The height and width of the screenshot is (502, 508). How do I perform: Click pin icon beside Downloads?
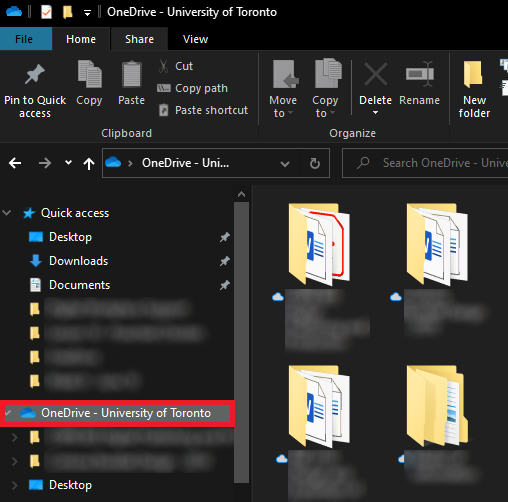(x=225, y=261)
